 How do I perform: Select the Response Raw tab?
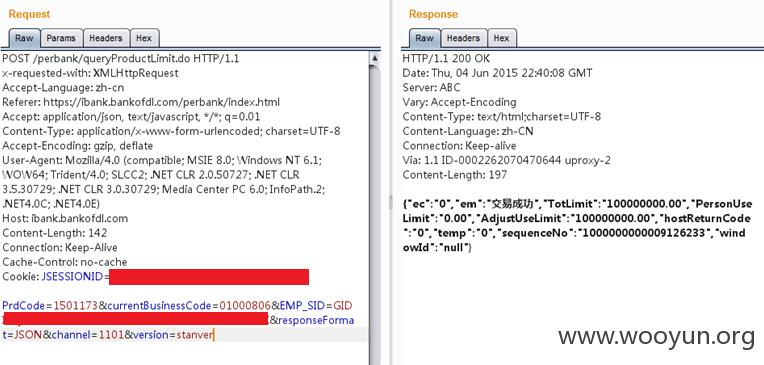click(424, 38)
